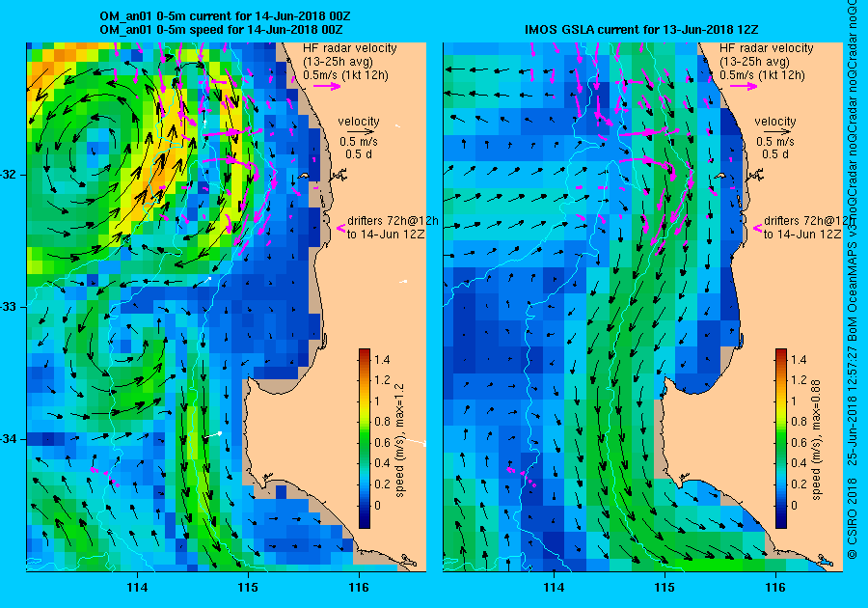The height and width of the screenshot is (608, 868).
Task: Click the magenta drifter marker on right map legend
Action: click(757, 228)
